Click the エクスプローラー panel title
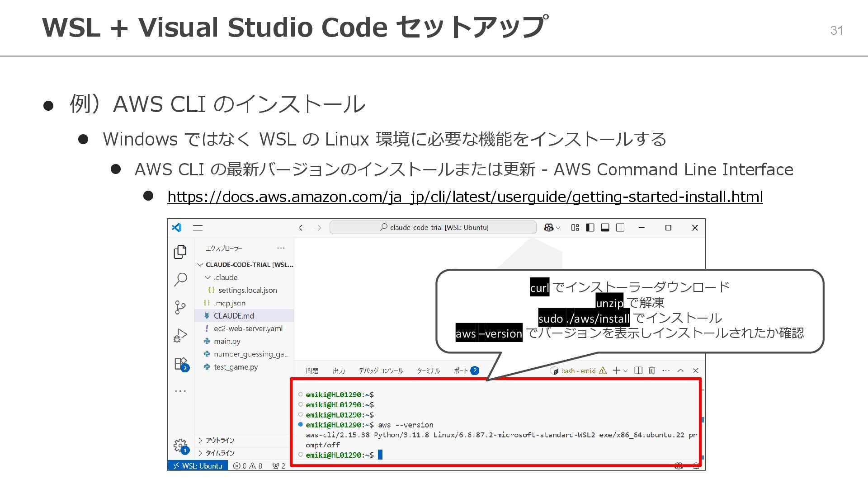The width and height of the screenshot is (868, 488). pyautogui.click(x=224, y=248)
